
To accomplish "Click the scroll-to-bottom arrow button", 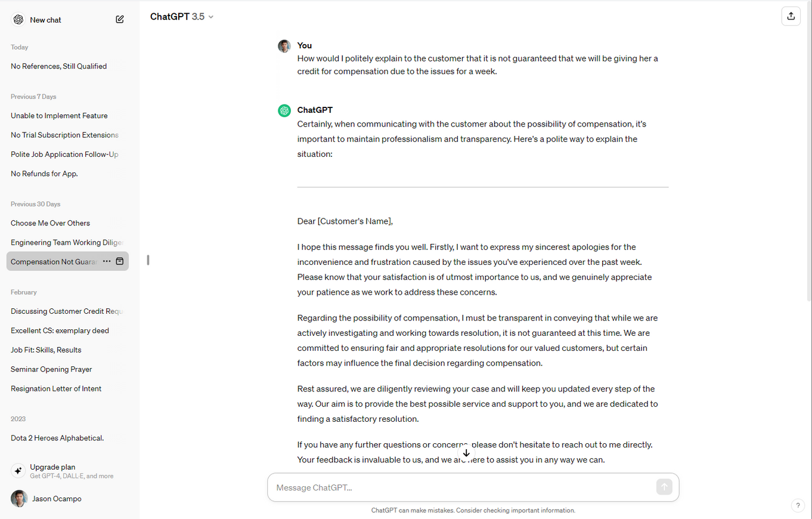I will [466, 453].
